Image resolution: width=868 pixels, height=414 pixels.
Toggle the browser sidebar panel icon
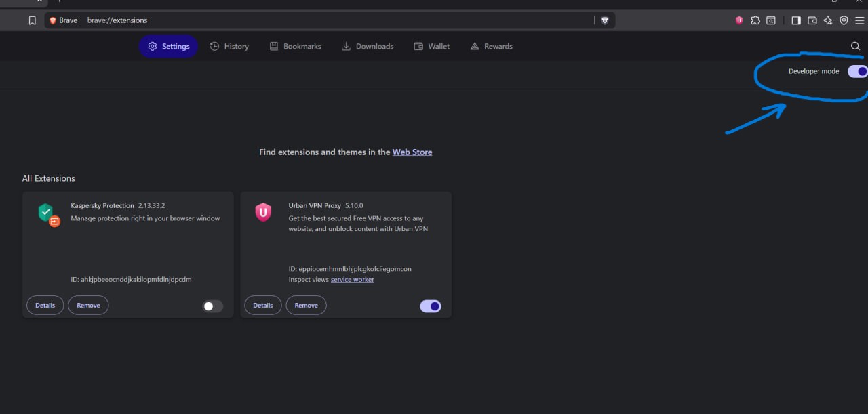click(796, 20)
